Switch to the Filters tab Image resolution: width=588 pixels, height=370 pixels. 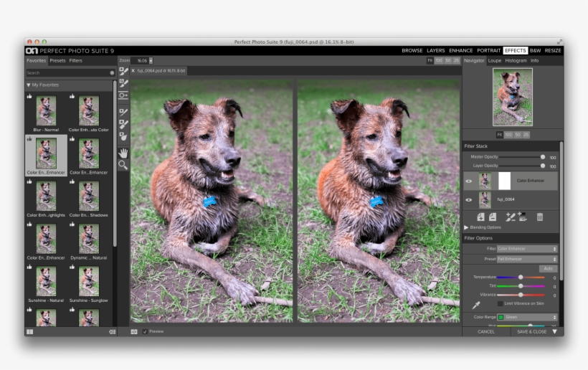75,60
